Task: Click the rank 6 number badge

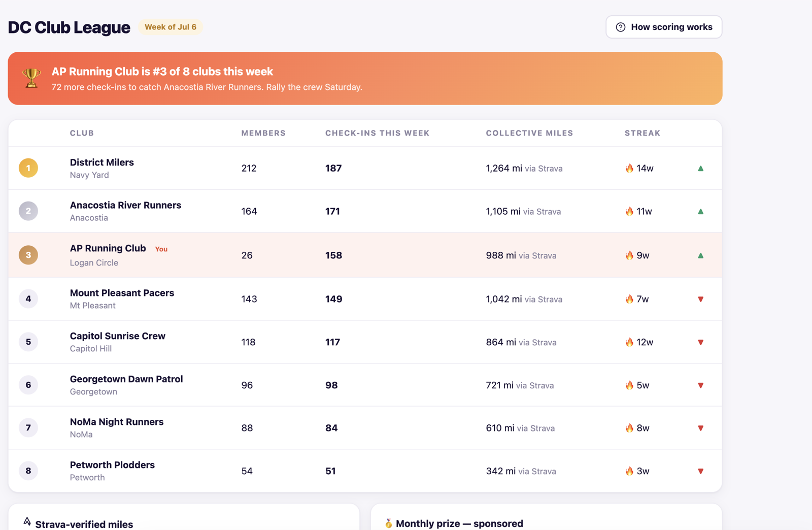Action: point(28,385)
